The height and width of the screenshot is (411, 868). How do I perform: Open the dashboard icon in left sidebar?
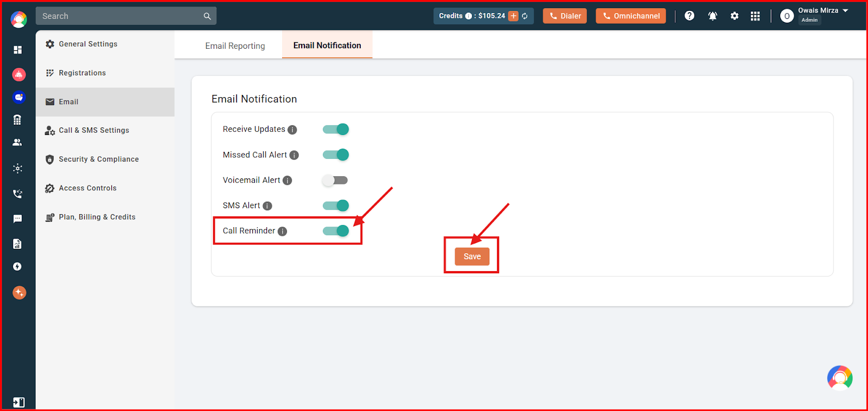coord(18,49)
